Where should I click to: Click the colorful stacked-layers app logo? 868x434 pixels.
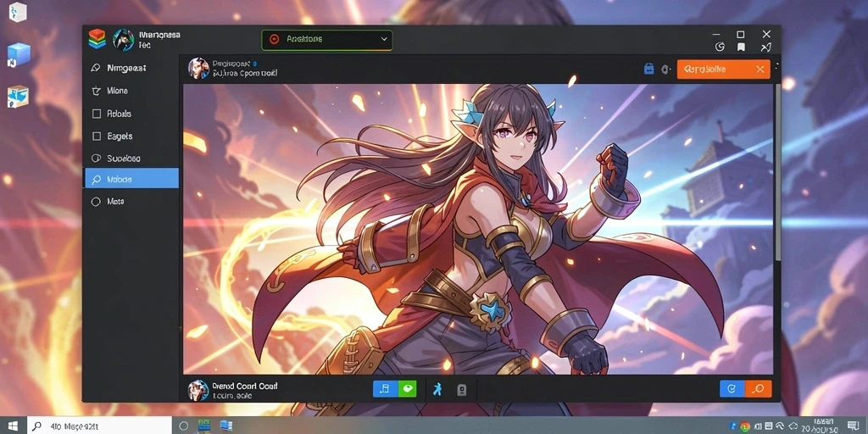(x=97, y=39)
